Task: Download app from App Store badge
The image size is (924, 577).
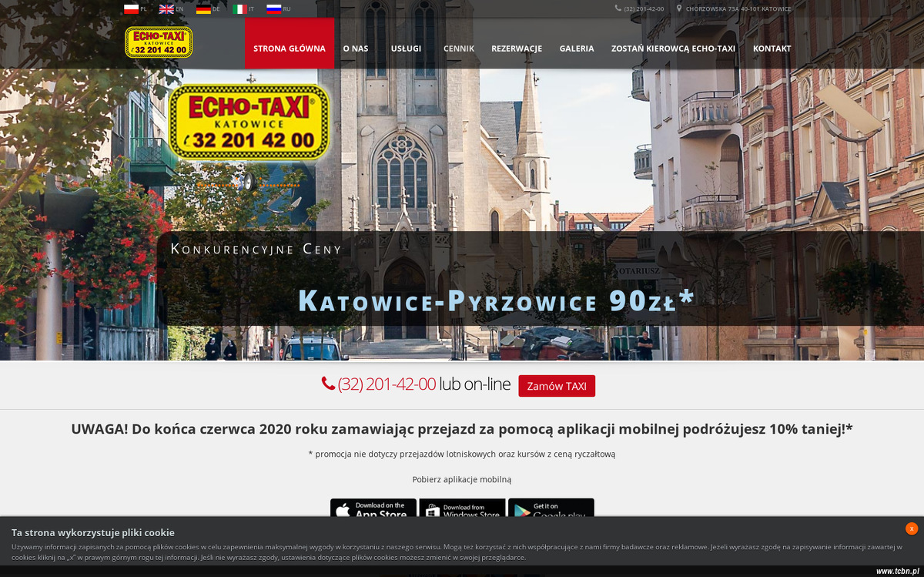Action: tap(373, 508)
